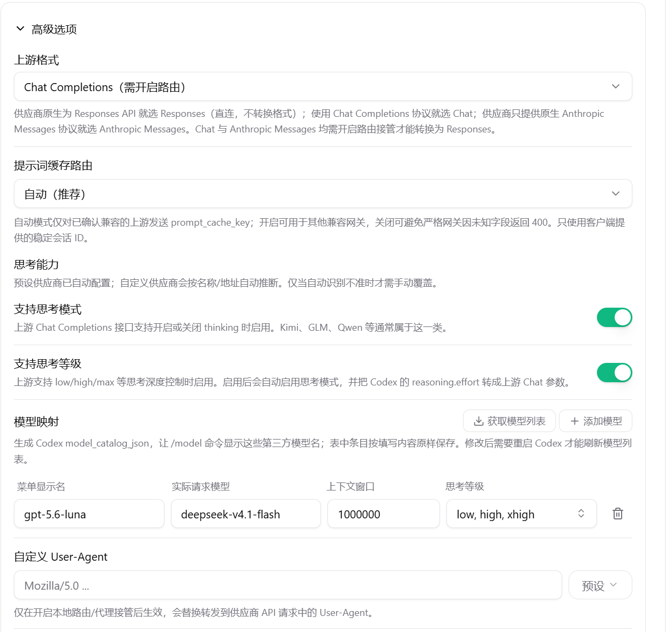Screen dimensions: 672x632
Task: Edit the 上下文窗口 field 1000000
Action: click(x=384, y=514)
